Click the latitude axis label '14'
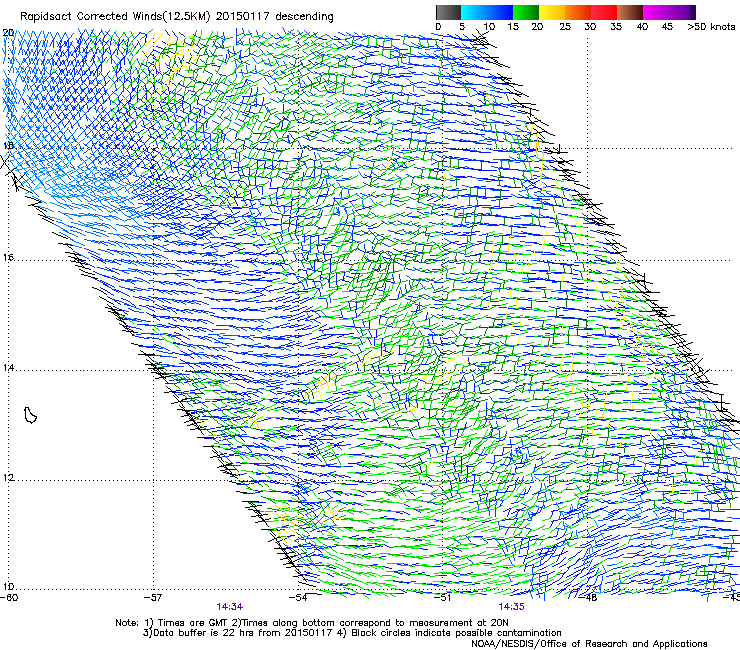This screenshot has height=650, width=740. tap(8, 368)
